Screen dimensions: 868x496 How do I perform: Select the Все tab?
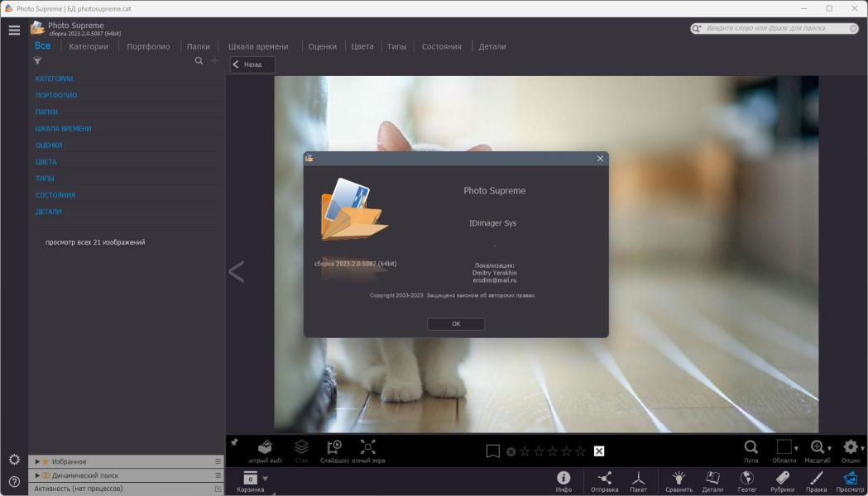pos(43,46)
